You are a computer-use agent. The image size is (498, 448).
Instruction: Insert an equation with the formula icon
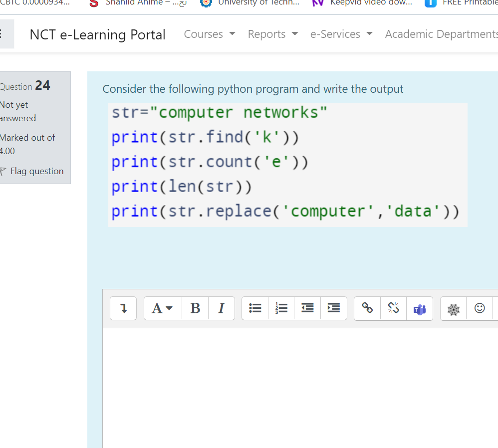point(453,308)
